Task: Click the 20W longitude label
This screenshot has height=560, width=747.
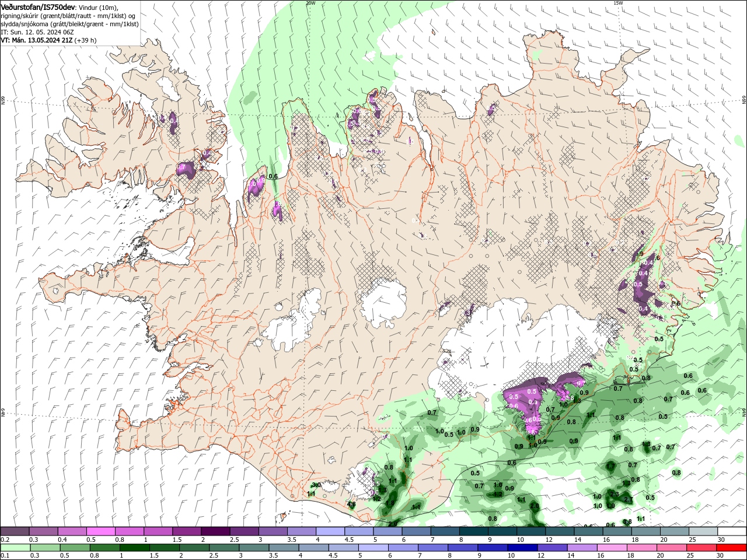Action: click(x=310, y=3)
